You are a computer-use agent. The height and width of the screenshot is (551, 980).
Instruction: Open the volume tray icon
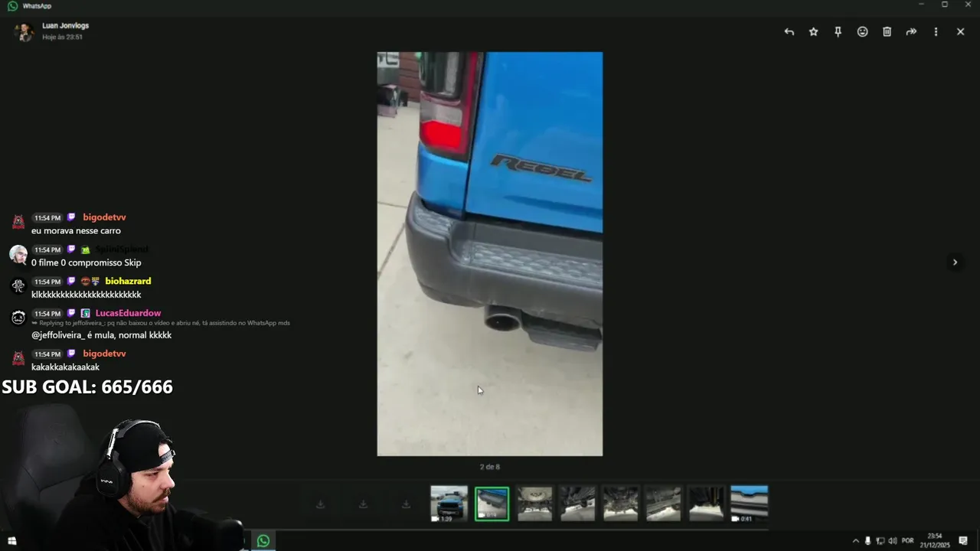point(893,541)
